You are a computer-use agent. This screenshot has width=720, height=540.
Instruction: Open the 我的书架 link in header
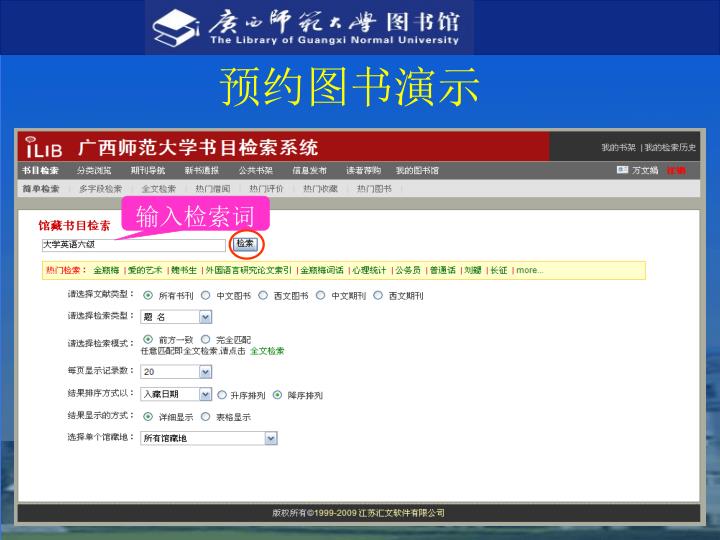coord(619,147)
